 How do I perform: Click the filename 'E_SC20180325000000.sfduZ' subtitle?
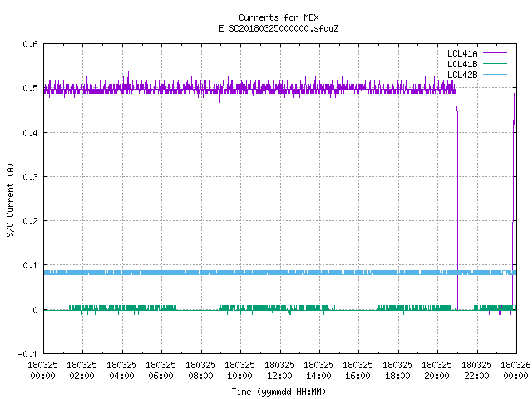coord(278,28)
